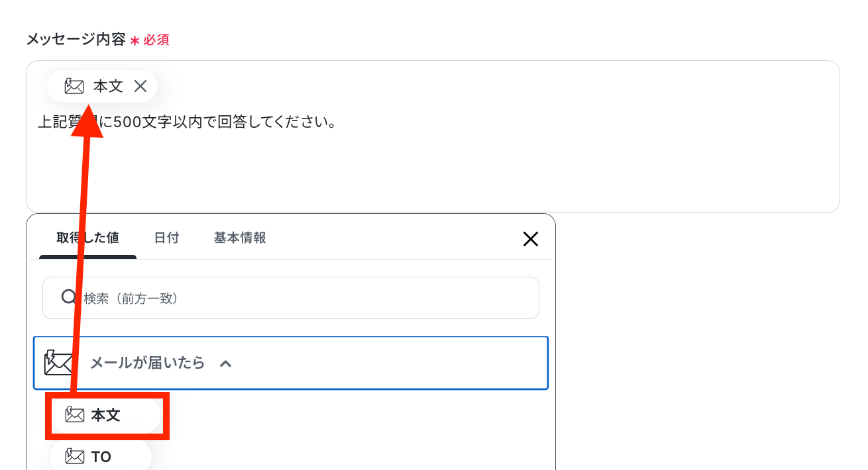The image size is (868, 470).
Task: Remove the 本文 chip with its X icon
Action: pyautogui.click(x=140, y=86)
